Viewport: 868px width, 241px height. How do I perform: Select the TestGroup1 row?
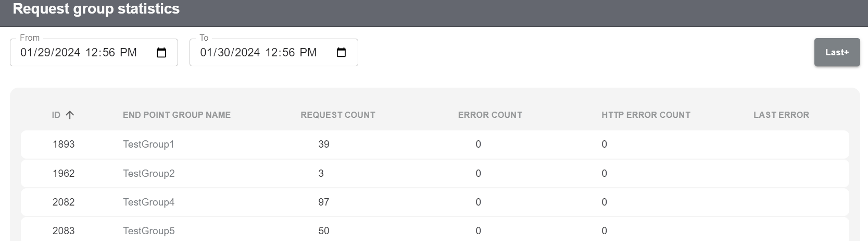click(x=148, y=144)
